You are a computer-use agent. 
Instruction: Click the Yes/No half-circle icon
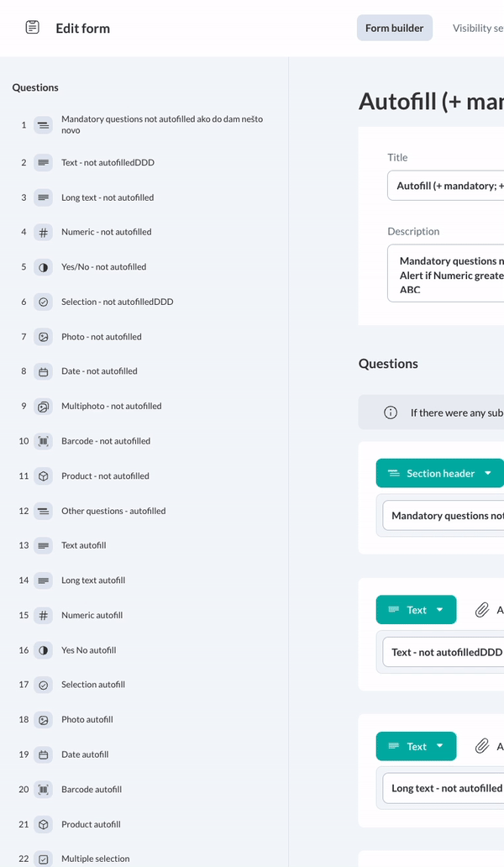43,266
